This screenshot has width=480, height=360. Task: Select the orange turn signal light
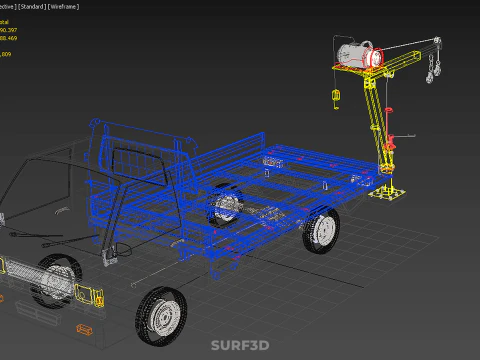[84, 329]
